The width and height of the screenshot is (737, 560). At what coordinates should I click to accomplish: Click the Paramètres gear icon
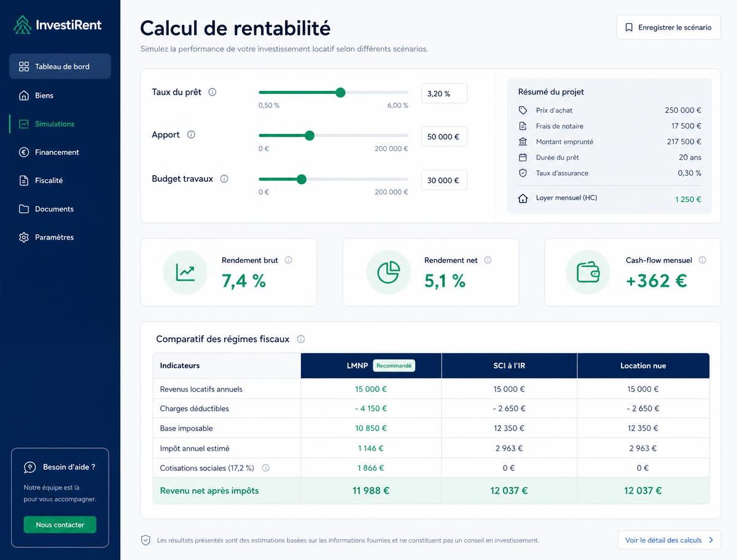(24, 237)
